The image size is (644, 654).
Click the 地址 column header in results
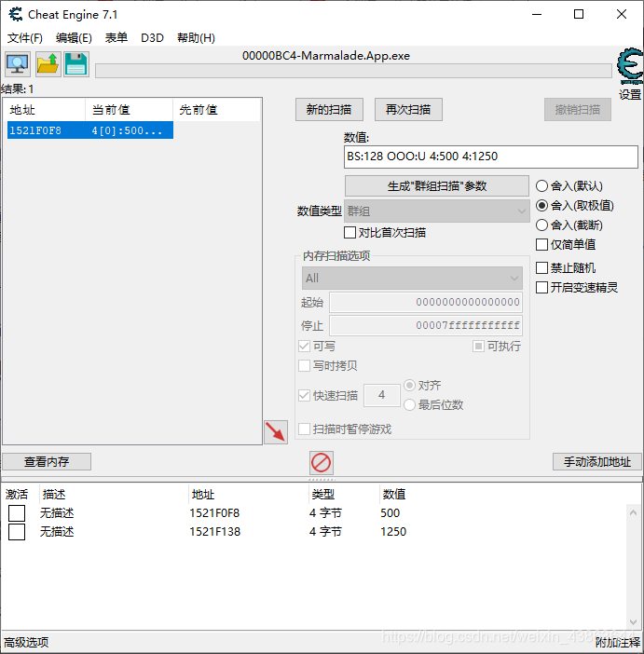46,110
